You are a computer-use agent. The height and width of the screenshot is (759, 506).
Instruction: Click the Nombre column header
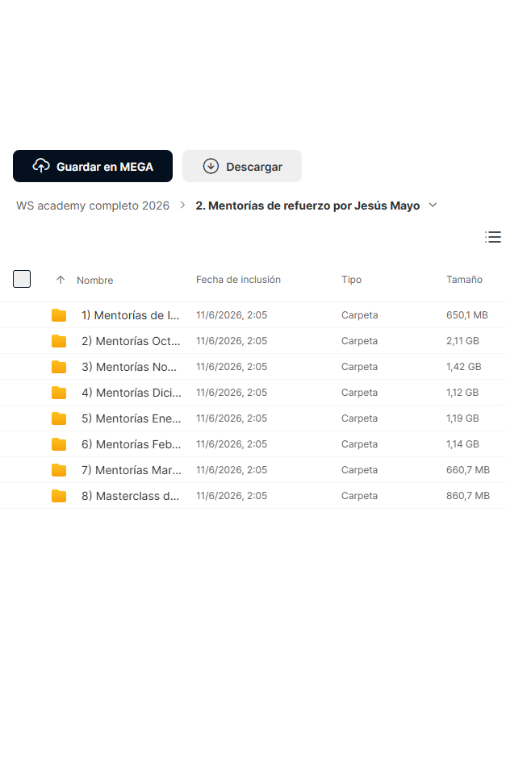click(x=94, y=280)
